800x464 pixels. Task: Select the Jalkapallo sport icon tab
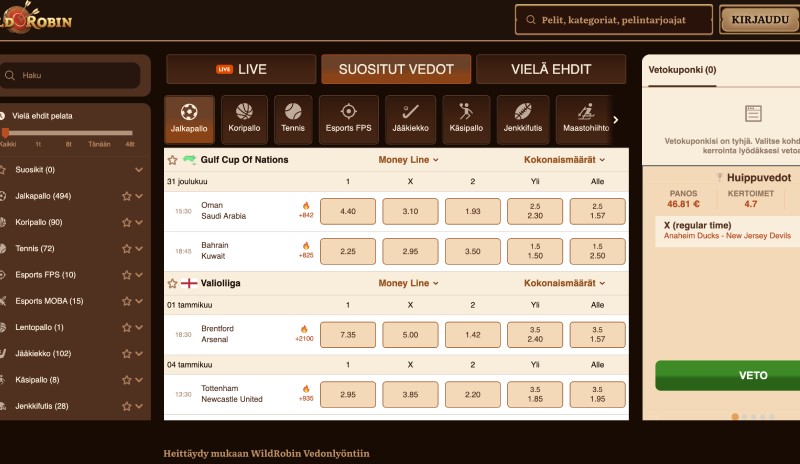(x=189, y=119)
